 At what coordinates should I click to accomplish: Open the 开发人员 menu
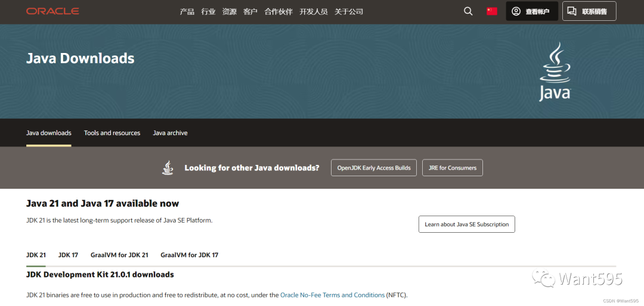point(314,11)
